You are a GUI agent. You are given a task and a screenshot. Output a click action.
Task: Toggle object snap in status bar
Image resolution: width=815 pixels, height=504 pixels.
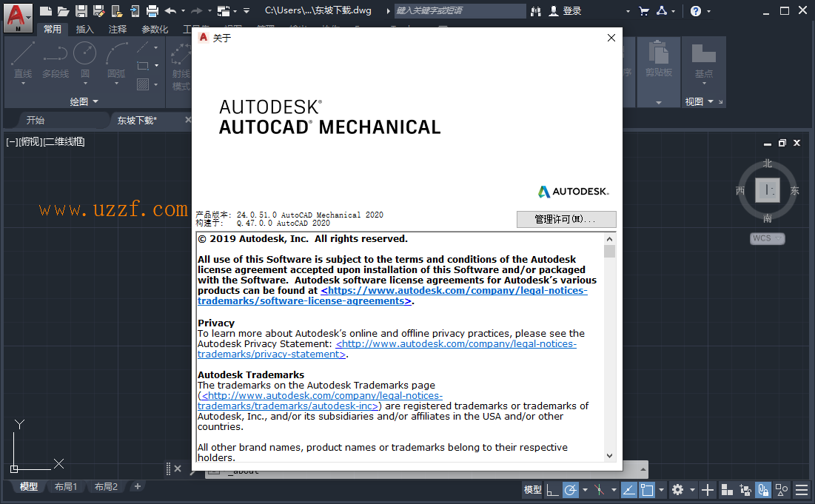pos(647,489)
